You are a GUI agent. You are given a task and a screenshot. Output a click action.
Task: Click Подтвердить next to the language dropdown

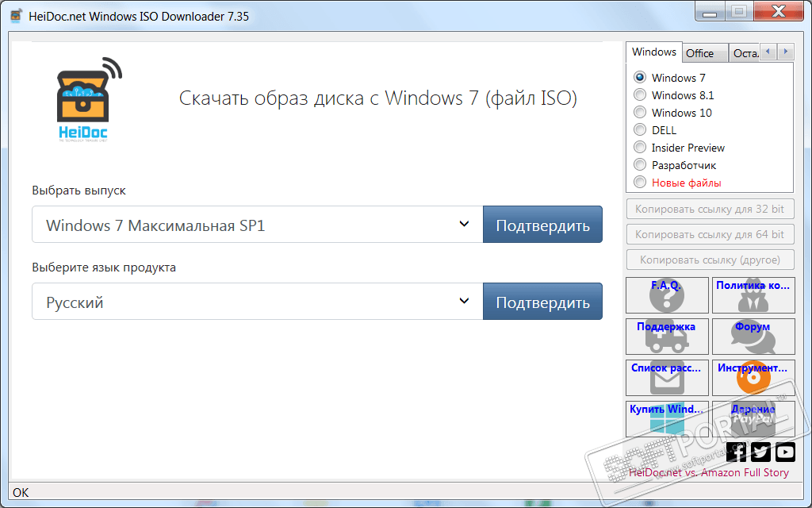pos(542,301)
